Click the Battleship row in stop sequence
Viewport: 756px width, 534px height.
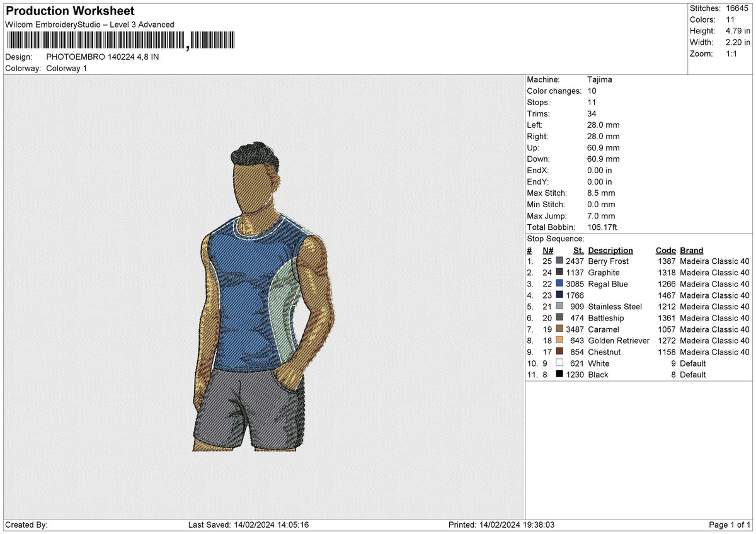(x=638, y=318)
